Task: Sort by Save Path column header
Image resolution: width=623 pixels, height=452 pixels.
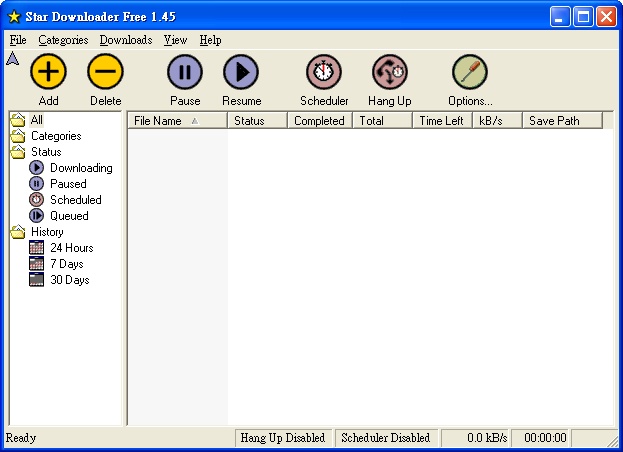Action: 563,121
